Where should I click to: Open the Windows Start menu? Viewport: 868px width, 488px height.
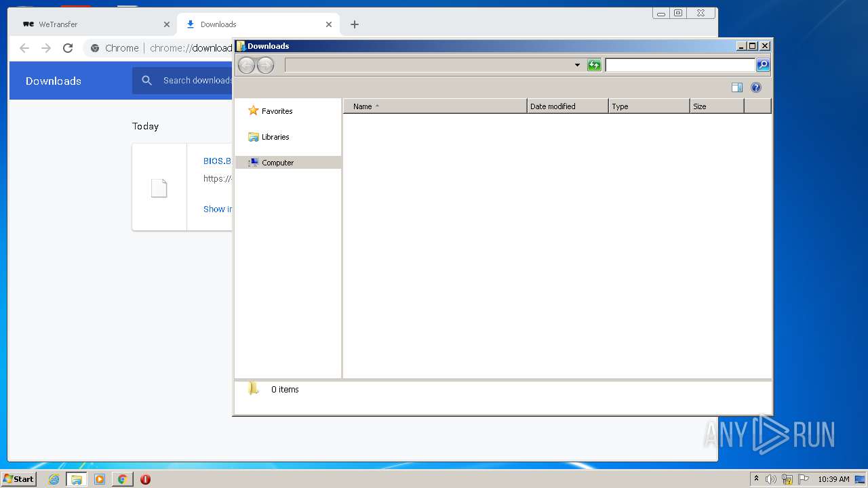18,479
